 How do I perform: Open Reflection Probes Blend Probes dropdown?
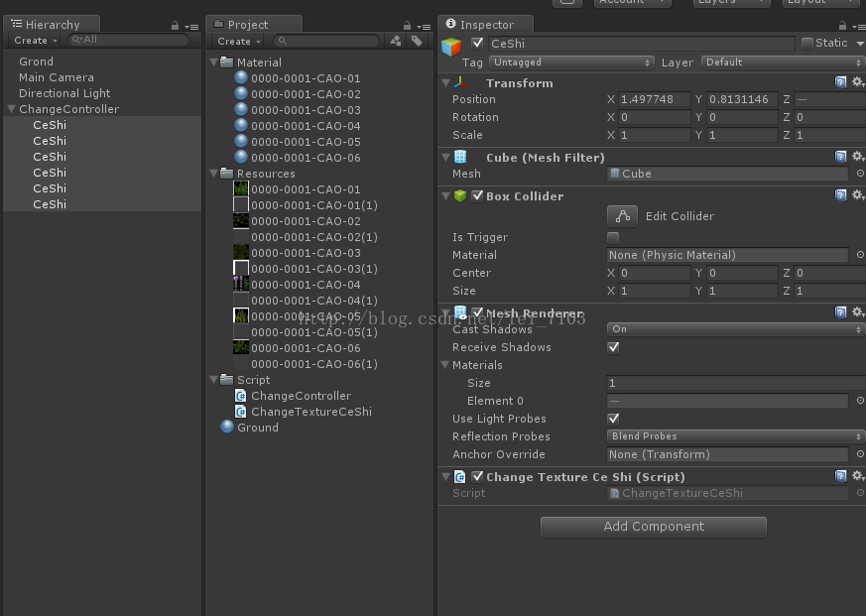click(x=736, y=436)
